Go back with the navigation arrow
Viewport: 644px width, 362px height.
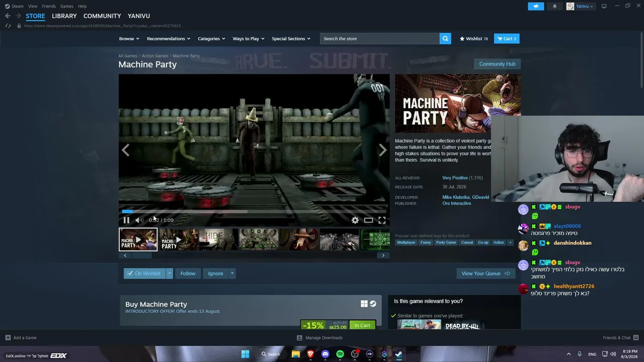pyautogui.click(x=8, y=16)
